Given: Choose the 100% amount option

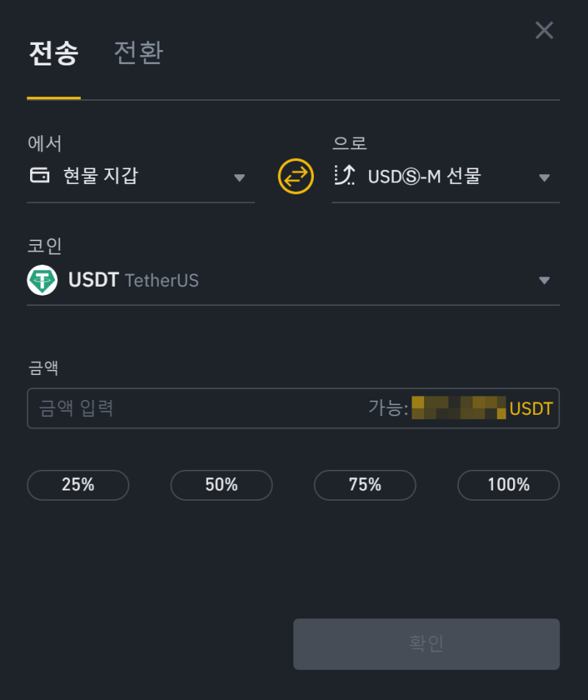Looking at the screenshot, I should click(x=509, y=485).
